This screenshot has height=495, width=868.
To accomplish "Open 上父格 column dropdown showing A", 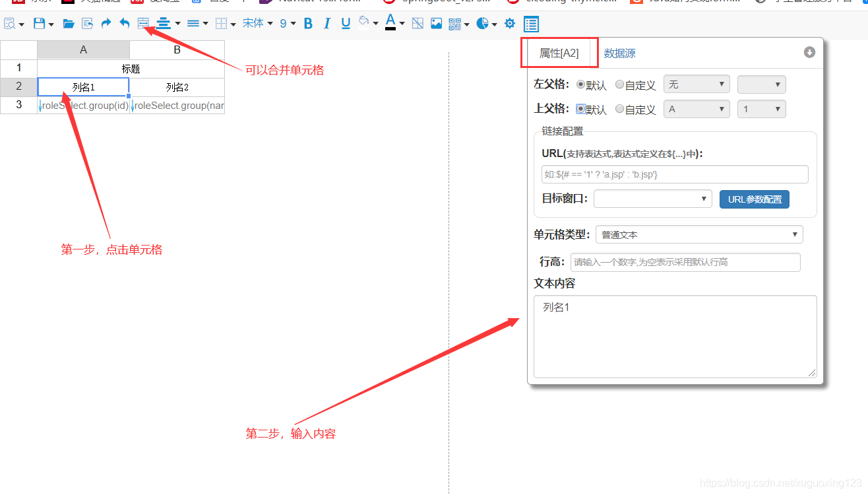I will coord(697,109).
